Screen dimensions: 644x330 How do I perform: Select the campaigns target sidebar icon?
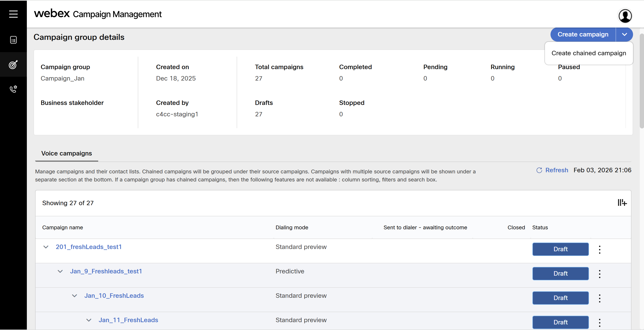[x=13, y=64]
